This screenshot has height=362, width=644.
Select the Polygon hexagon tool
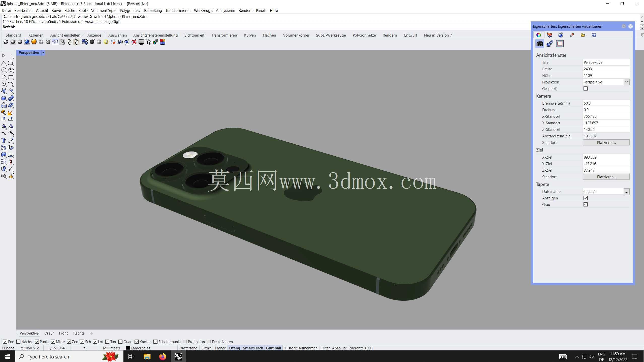click(x=4, y=84)
